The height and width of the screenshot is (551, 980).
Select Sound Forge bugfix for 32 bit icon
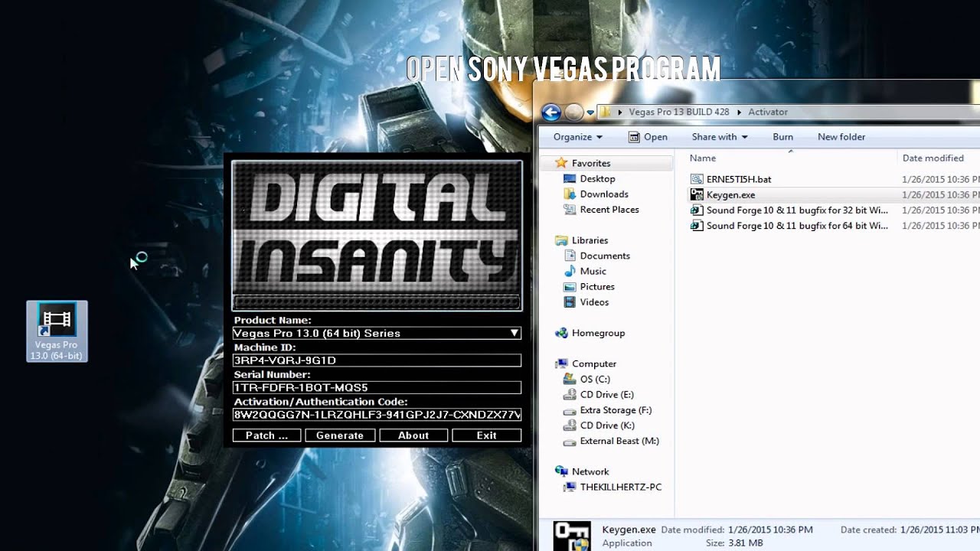click(697, 210)
